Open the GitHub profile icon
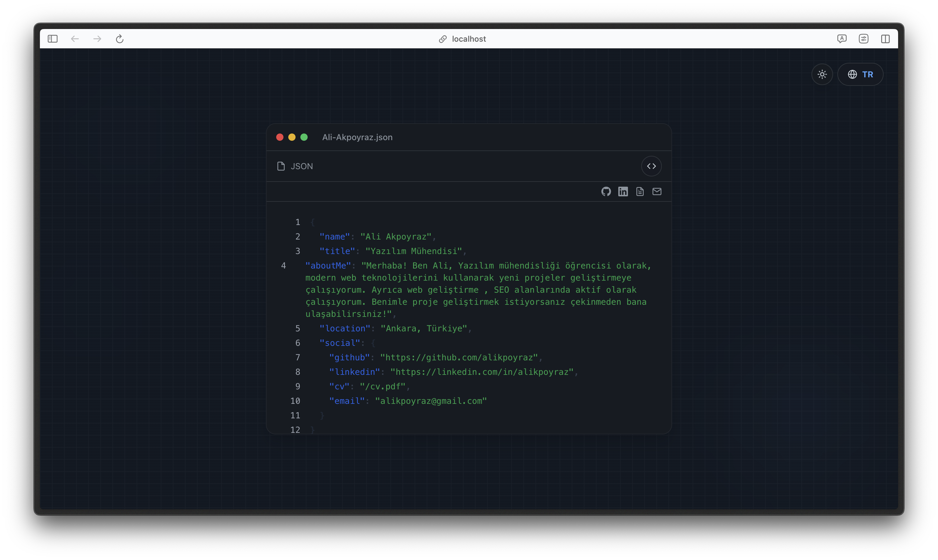The image size is (938, 560). tap(606, 191)
